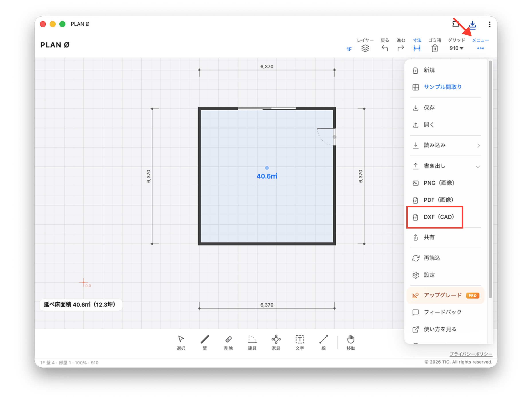Image resolution: width=532 pixels, height=399 pixels.
Task: Select the 家具 furniture tool
Action: coord(276,342)
